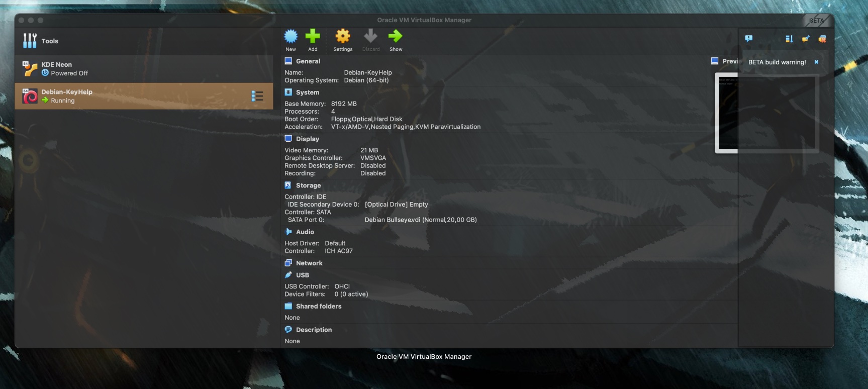Screen dimensions: 868x389
Task: Open the Debian-KeyHelp machine tools menu icon
Action: click(257, 96)
